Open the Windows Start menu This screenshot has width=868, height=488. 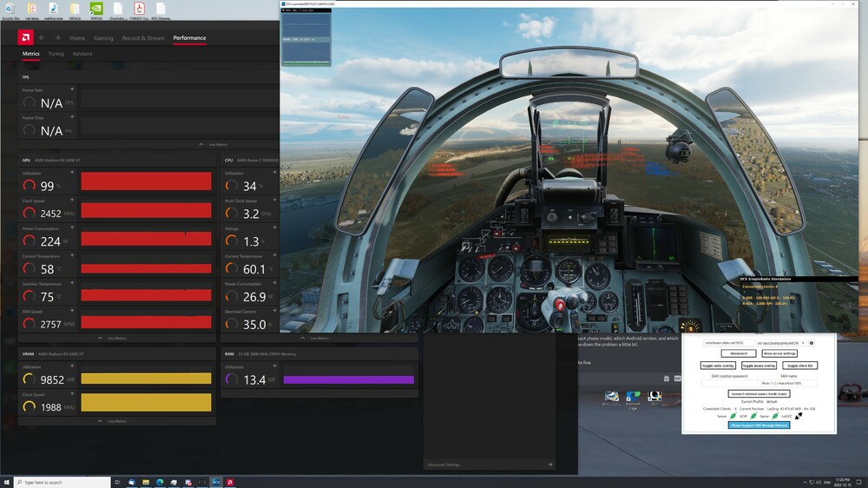click(x=7, y=483)
